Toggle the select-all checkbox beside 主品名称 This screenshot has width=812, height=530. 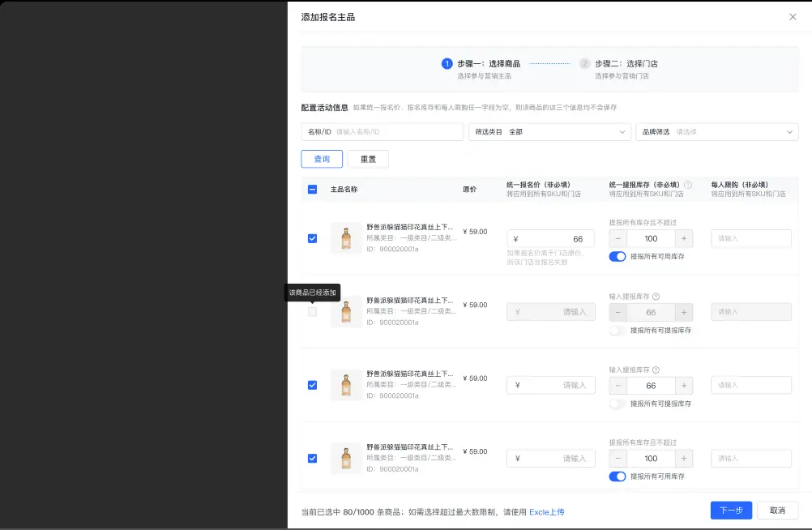[312, 190]
